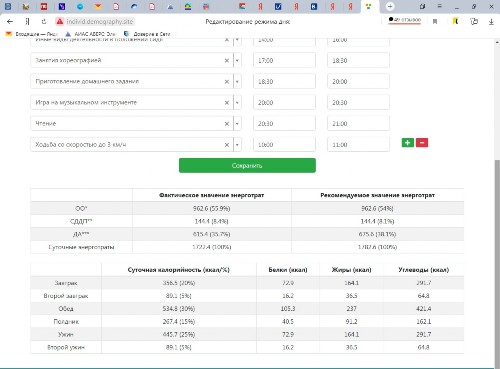Click Фактическое значение энерготрат column header
The height and width of the screenshot is (369, 500).
(211, 195)
